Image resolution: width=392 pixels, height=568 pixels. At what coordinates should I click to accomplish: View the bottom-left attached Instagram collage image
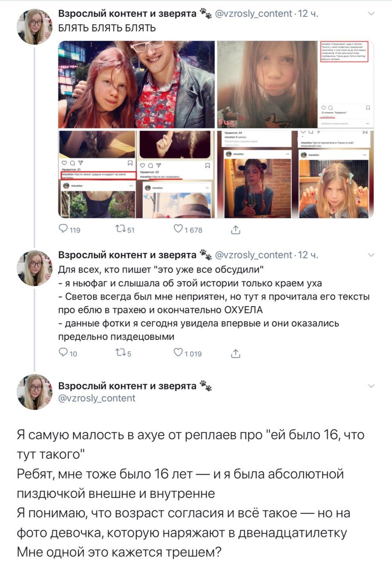pos(137,174)
